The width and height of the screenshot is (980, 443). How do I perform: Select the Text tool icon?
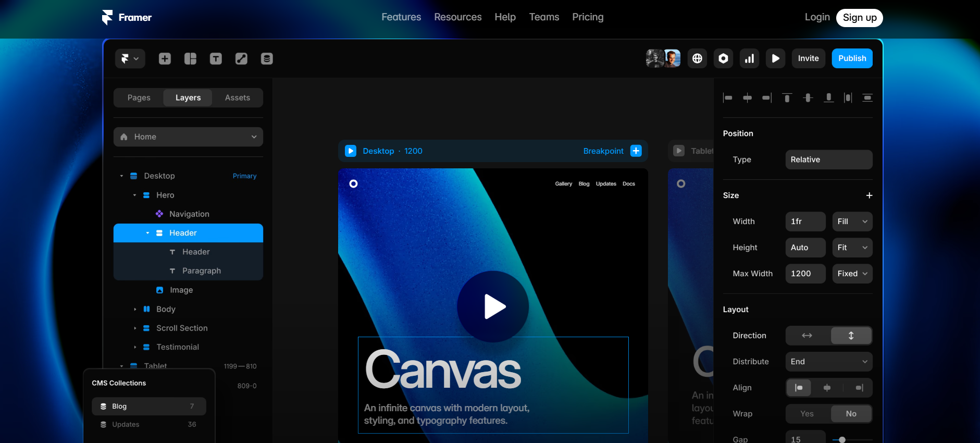(216, 59)
